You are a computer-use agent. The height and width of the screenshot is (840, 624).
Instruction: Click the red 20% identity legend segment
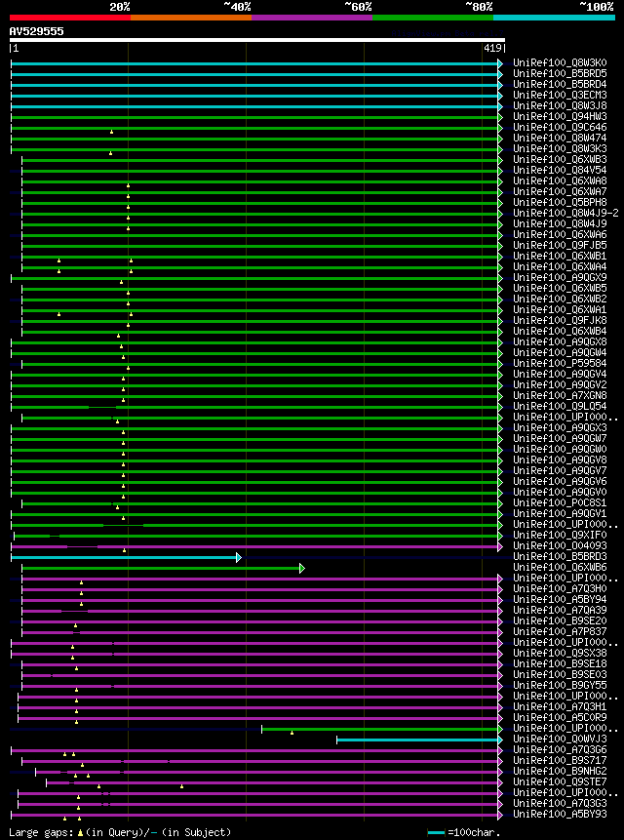pyautogui.click(x=70, y=18)
